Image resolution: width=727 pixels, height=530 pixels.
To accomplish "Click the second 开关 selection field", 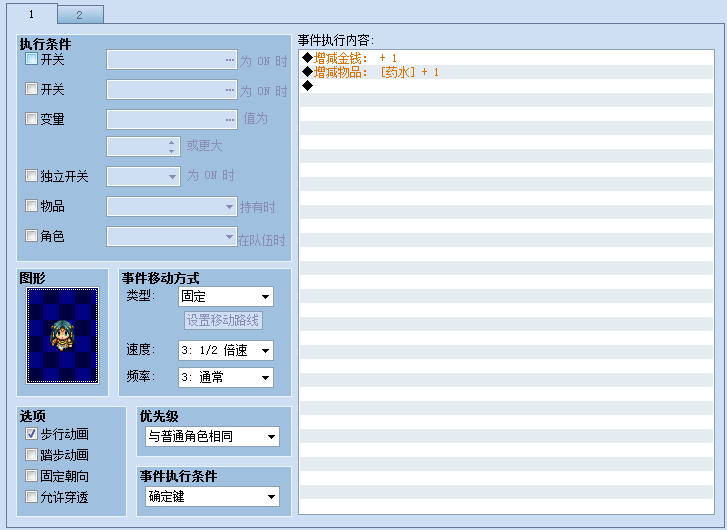I will [172, 89].
